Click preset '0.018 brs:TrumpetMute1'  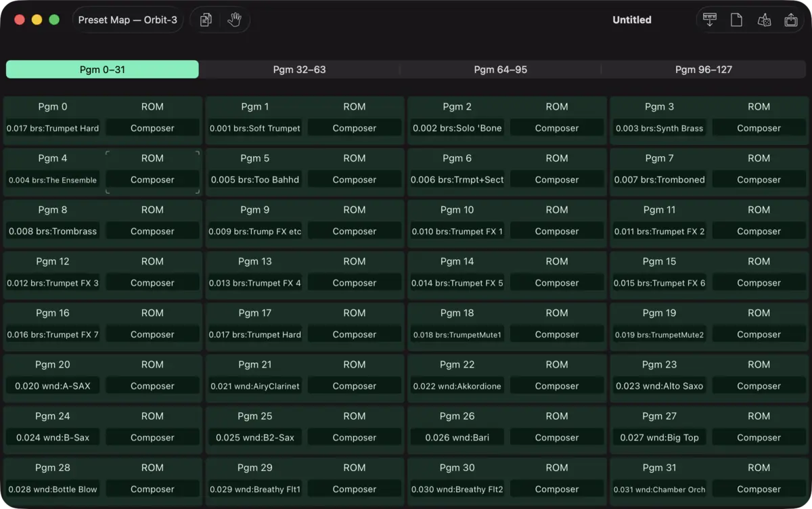(457, 334)
